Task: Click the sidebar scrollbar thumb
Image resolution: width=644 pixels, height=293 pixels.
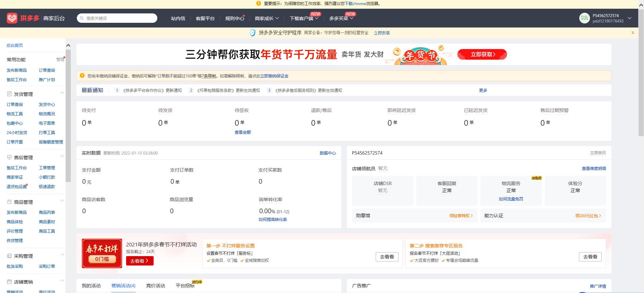Action: (x=68, y=116)
